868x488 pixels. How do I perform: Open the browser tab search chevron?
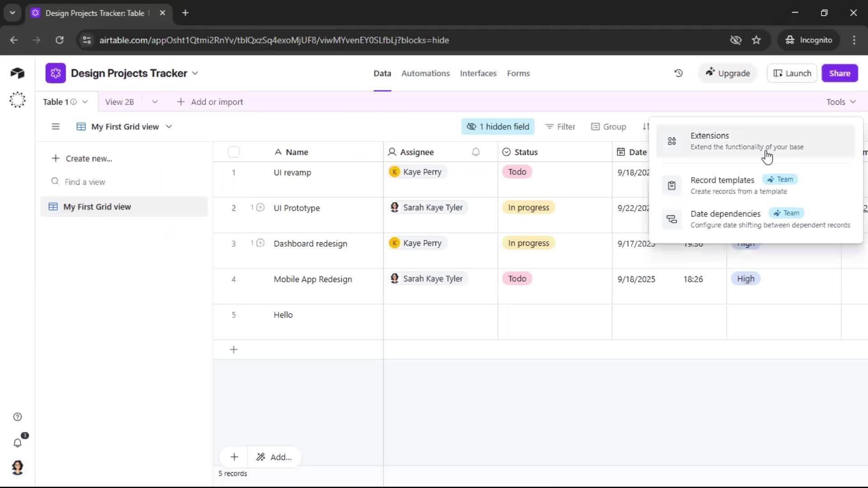pos(13,13)
